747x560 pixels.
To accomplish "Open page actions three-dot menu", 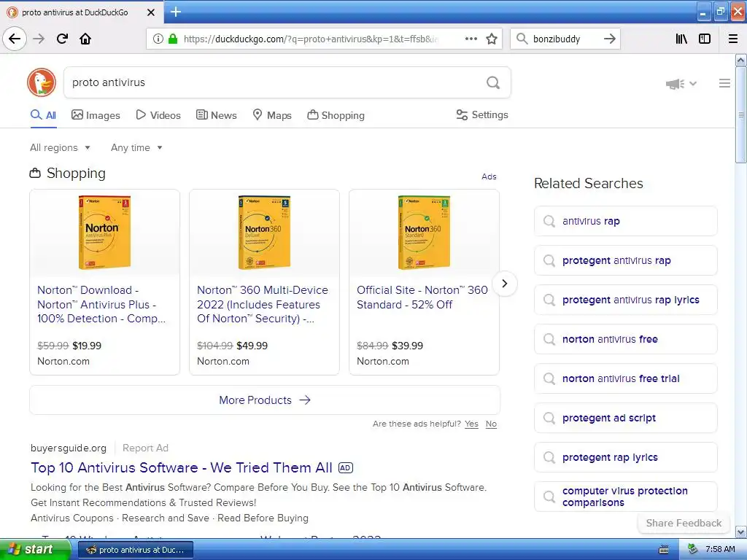I will click(471, 39).
